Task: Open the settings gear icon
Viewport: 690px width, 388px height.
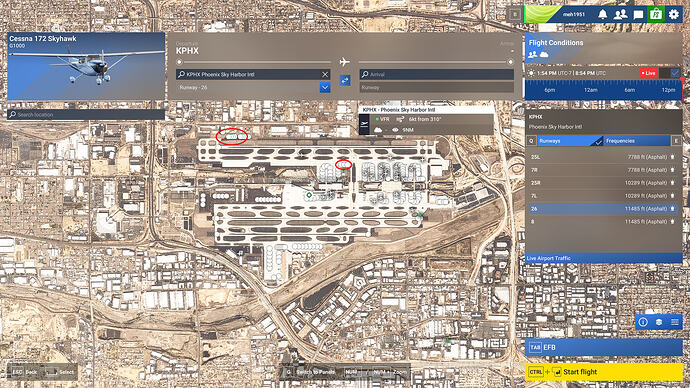Action: pos(674,14)
